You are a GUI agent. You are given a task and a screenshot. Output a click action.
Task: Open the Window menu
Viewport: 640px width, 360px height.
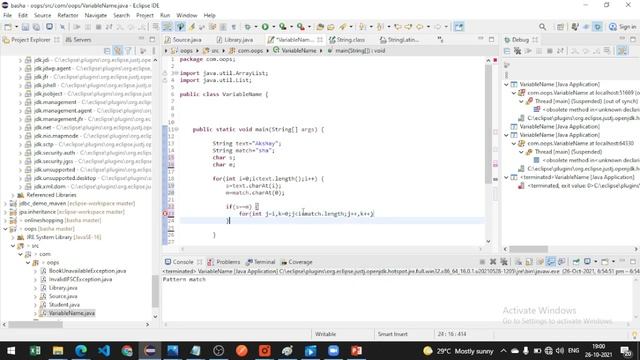[x=187, y=15]
